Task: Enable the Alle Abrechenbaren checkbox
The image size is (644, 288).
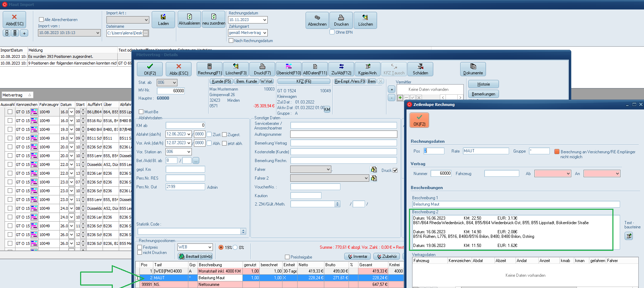Action: (41, 20)
